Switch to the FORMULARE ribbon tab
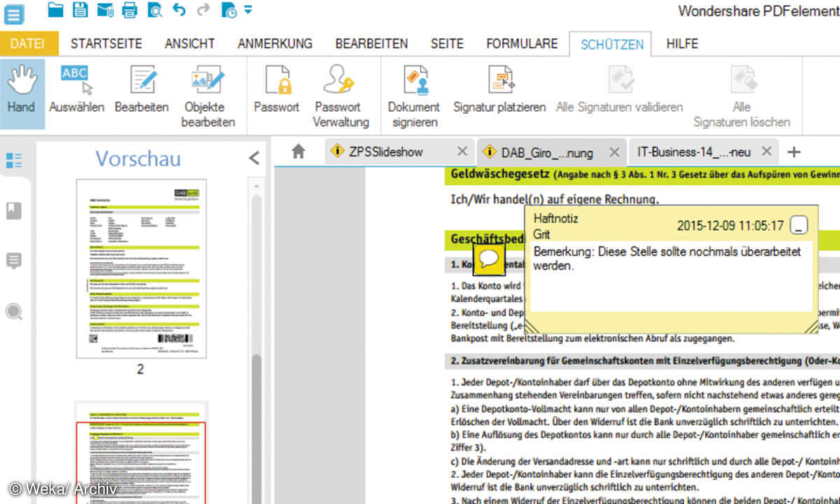This screenshot has width=840, height=504. point(522,43)
